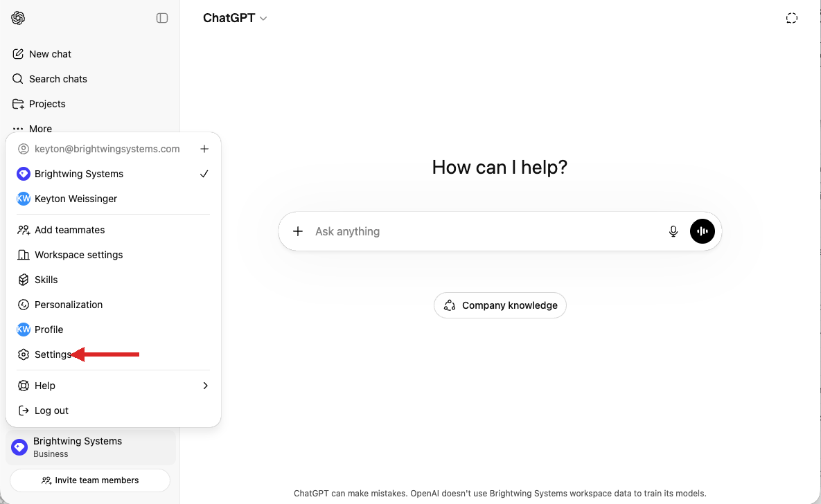
Task: Open Add teammates
Action: 113,230
